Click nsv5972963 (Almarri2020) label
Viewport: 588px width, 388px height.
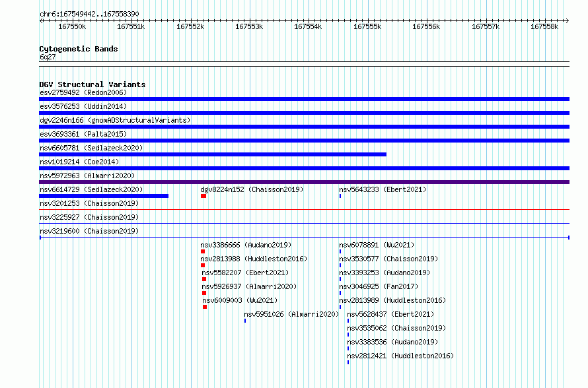click(87, 176)
